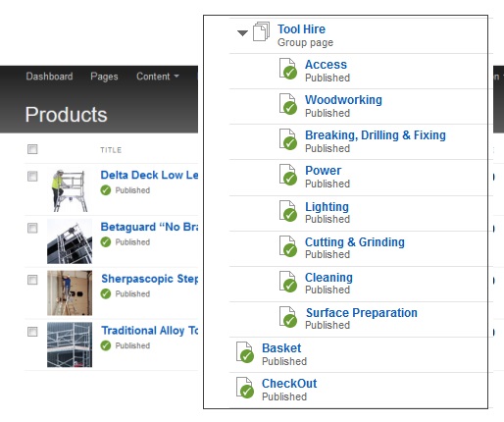This screenshot has width=504, height=422.
Task: Tick the checkbox for Traditional Alloy product
Action: click(x=32, y=332)
